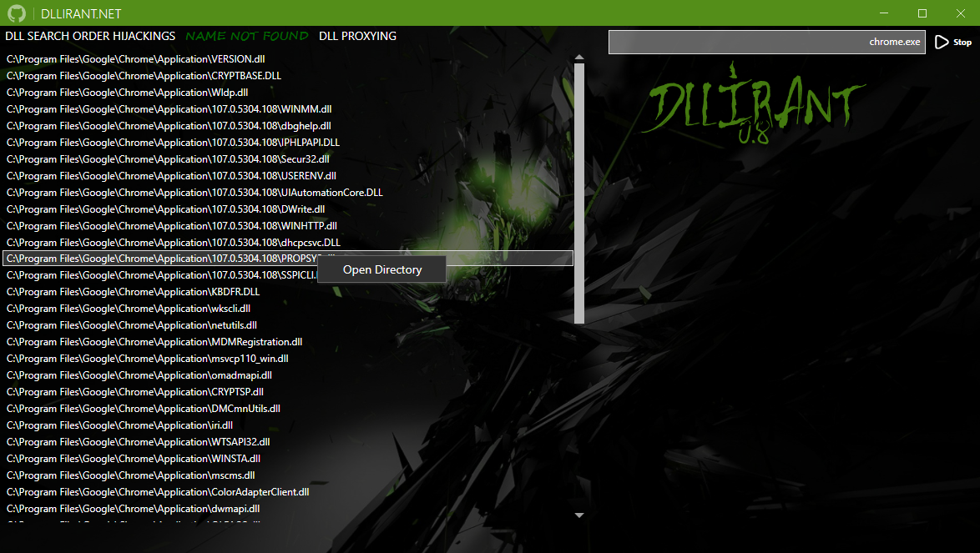This screenshot has height=553, width=980.
Task: Select the Wldp.dll path row
Action: pyautogui.click(x=288, y=93)
